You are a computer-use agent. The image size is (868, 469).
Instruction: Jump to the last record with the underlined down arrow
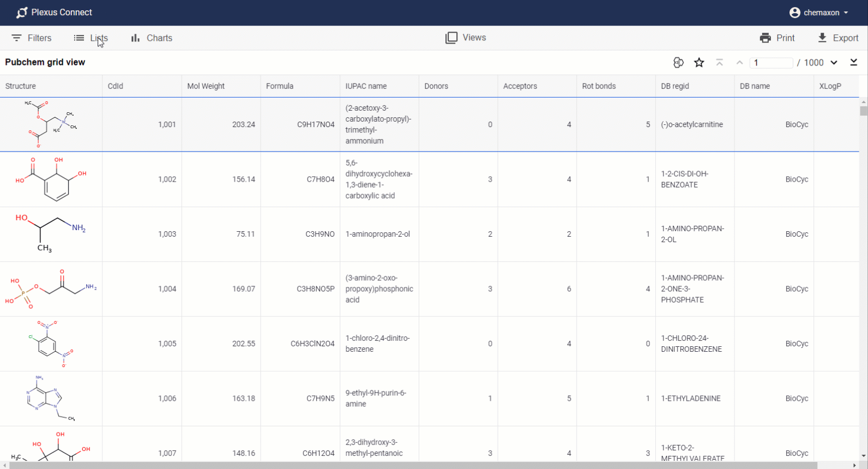854,63
